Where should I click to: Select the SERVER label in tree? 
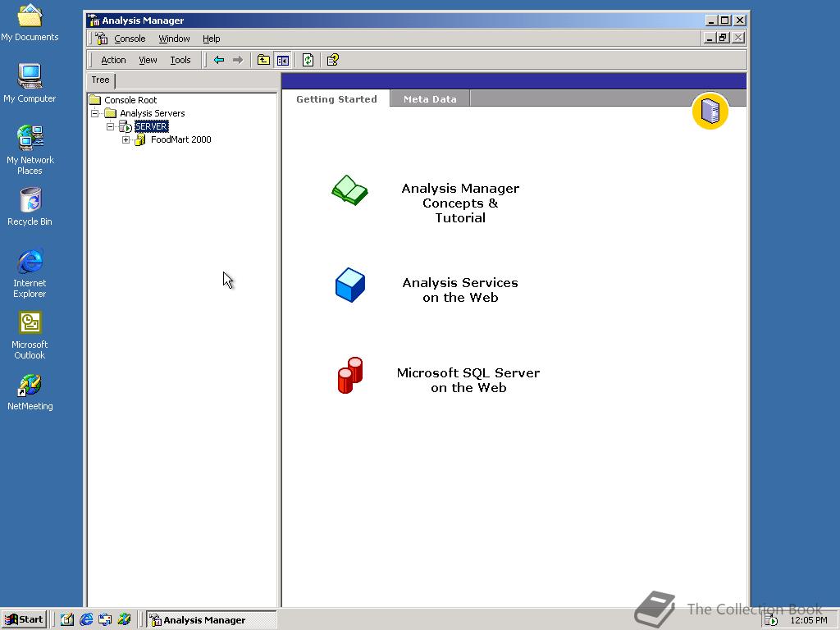tap(152, 126)
